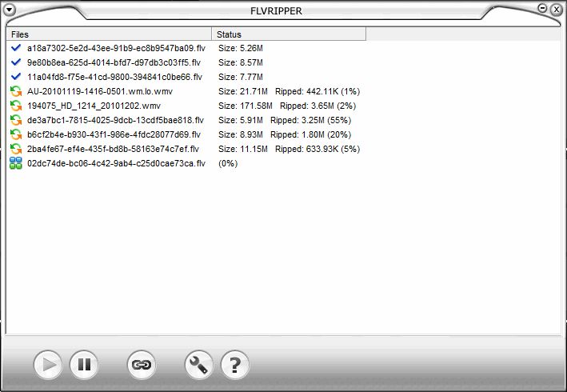567x392 pixels.
Task: Sort by the Status column header
Action: point(289,34)
